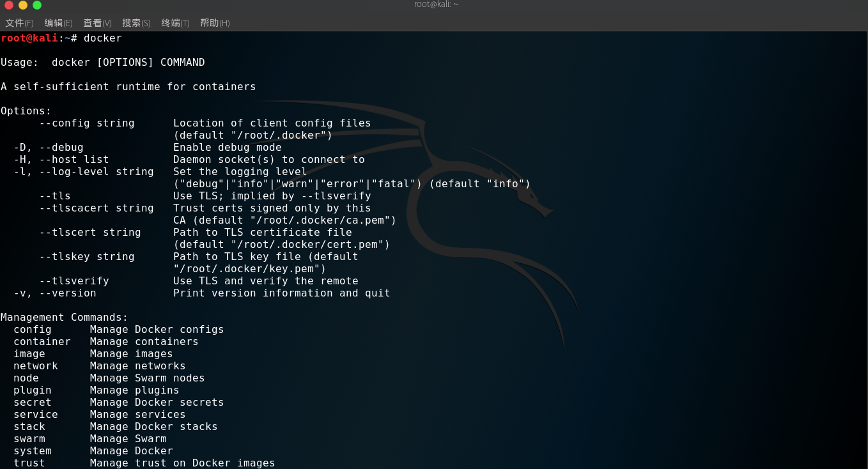Viewport: 868px width, 469px height.
Task: Open the 终端(T) menu
Action: pyautogui.click(x=176, y=22)
